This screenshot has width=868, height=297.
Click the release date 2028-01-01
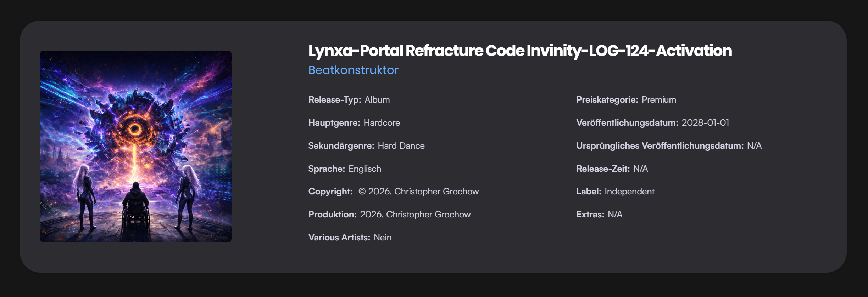click(x=705, y=123)
